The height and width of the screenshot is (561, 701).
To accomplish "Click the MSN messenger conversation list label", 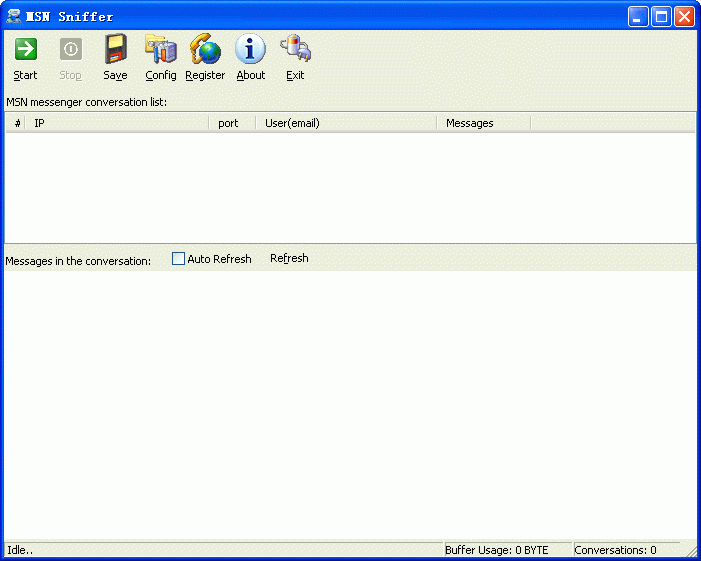I will coord(86,102).
